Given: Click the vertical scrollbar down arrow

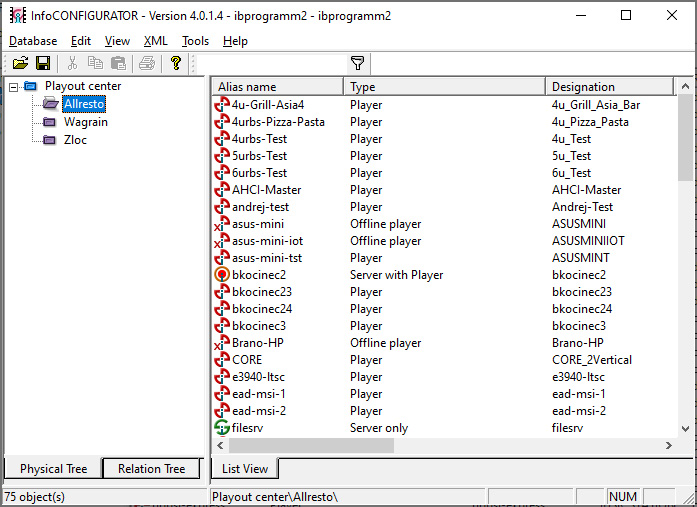Looking at the screenshot, I should click(685, 429).
